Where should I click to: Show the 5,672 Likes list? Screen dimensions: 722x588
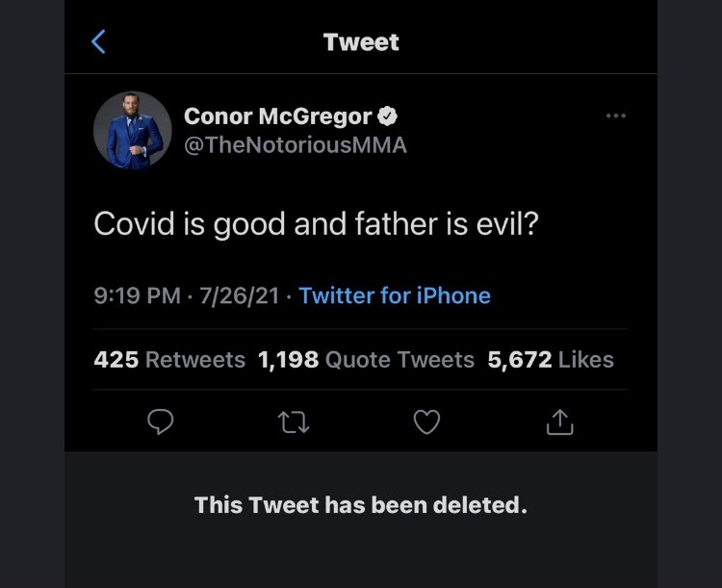(x=551, y=360)
